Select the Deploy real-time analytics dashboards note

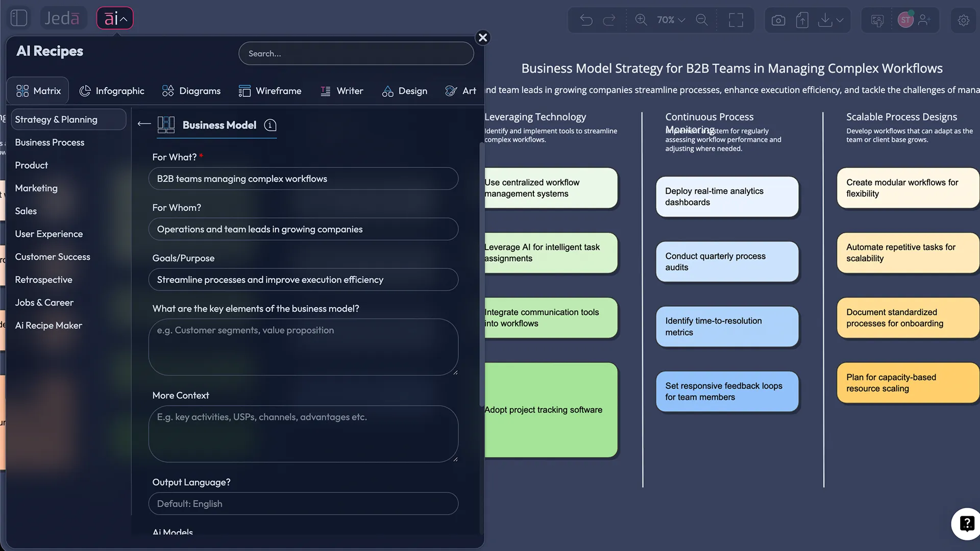point(727,196)
